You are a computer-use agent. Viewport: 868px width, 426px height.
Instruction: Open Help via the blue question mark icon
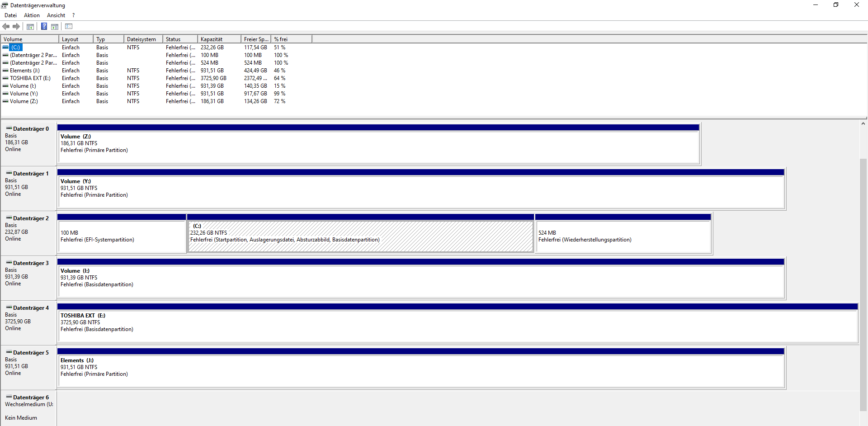(44, 26)
